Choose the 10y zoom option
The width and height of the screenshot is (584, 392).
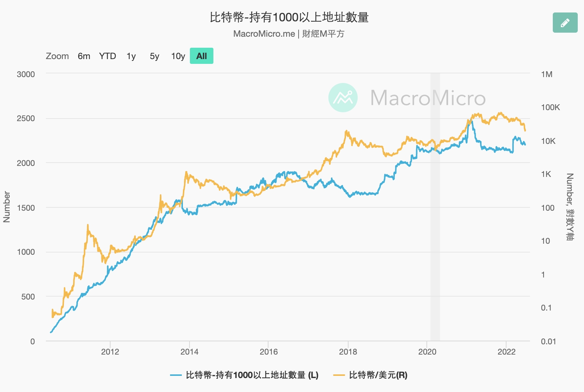pyautogui.click(x=178, y=56)
